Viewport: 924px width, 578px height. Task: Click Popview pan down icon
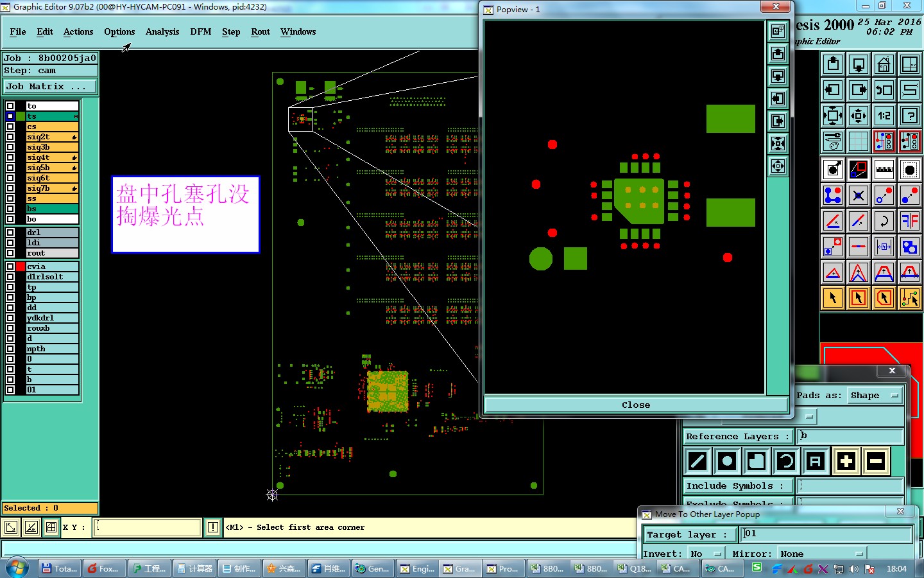tap(778, 76)
